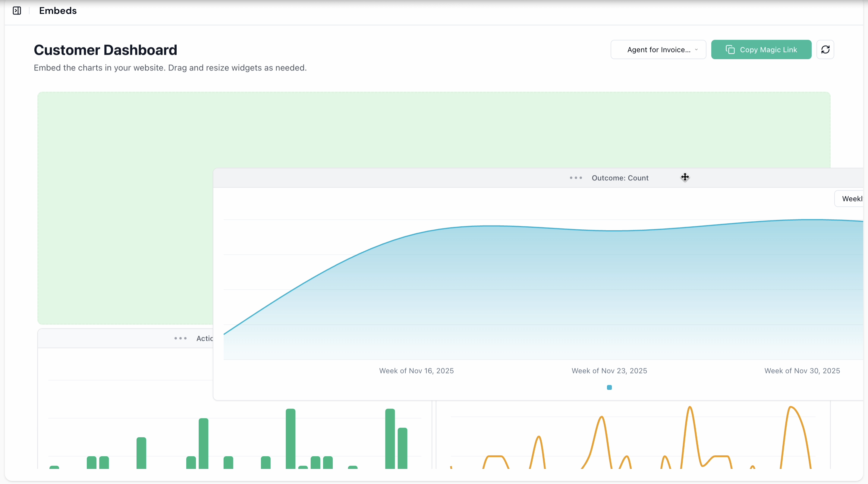Click the teal legend square below the area chart
Viewport: 868px width, 484px height.
point(609,387)
